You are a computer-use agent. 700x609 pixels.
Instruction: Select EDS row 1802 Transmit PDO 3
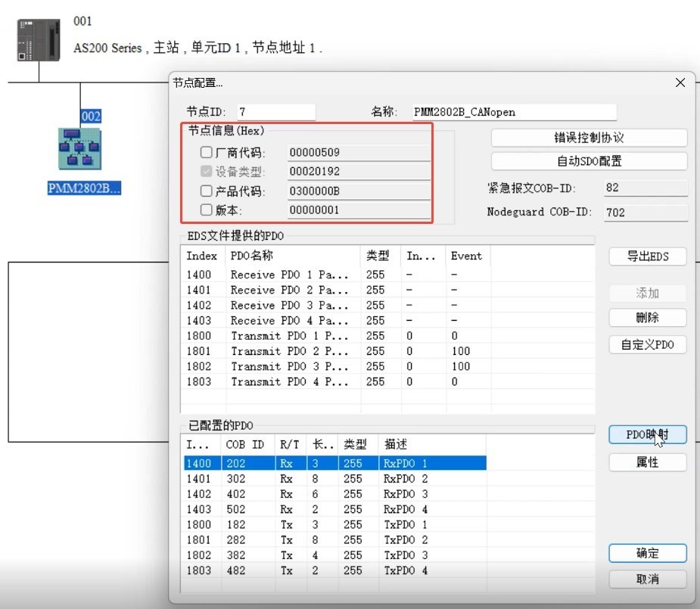pos(387,366)
